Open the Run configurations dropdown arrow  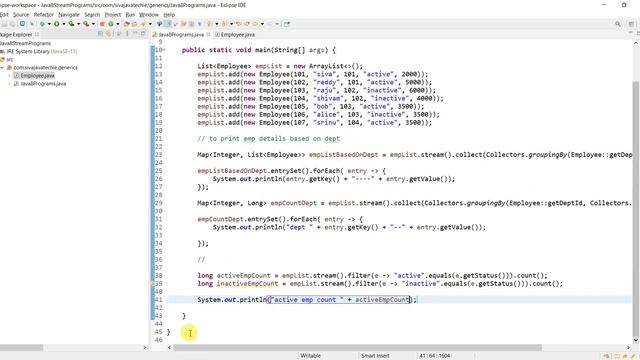coord(64,24)
